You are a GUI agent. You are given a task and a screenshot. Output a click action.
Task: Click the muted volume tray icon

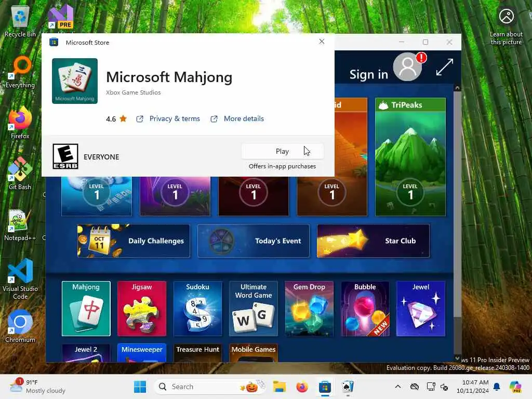[x=444, y=387]
